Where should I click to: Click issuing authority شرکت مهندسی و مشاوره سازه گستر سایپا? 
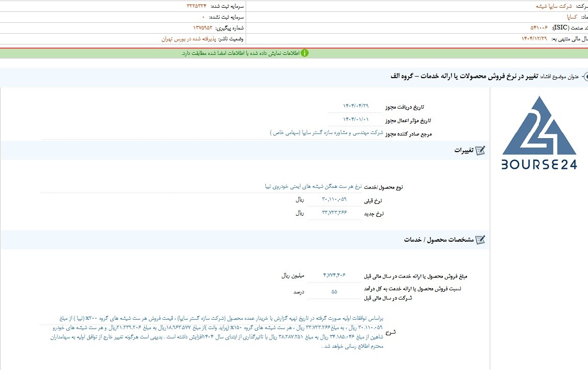[x=326, y=132]
